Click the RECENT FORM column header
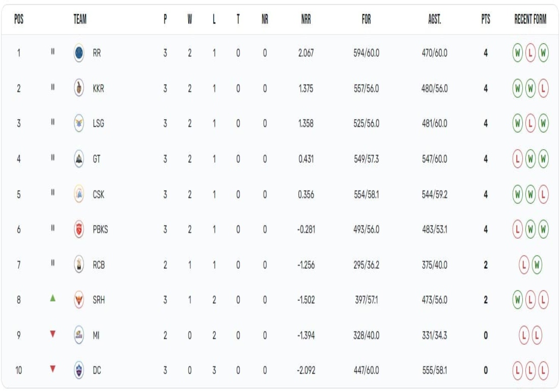The height and width of the screenshot is (392, 560). pos(530,19)
